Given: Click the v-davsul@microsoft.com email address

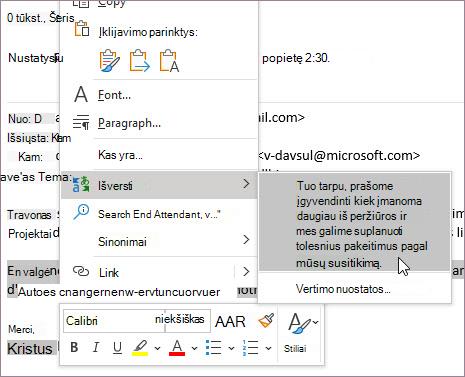Looking at the screenshot, I should pos(339,155).
